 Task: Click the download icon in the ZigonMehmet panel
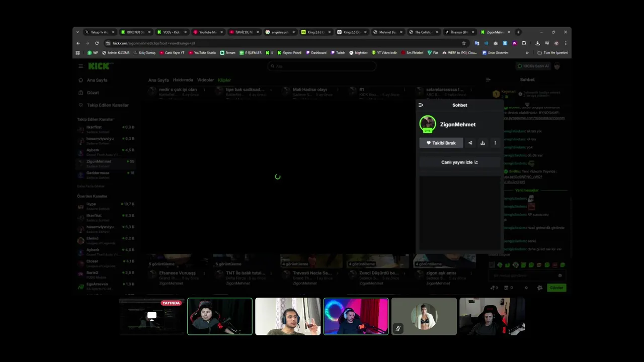[482, 143]
